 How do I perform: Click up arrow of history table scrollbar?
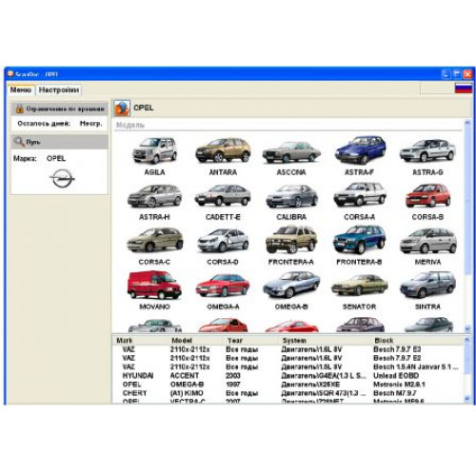(x=467, y=340)
